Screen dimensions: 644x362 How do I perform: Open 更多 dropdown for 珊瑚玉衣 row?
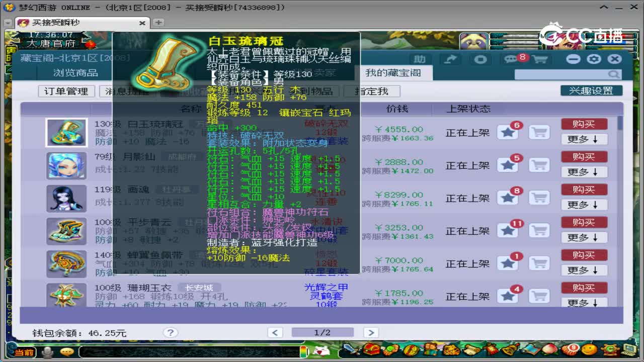[584, 303]
